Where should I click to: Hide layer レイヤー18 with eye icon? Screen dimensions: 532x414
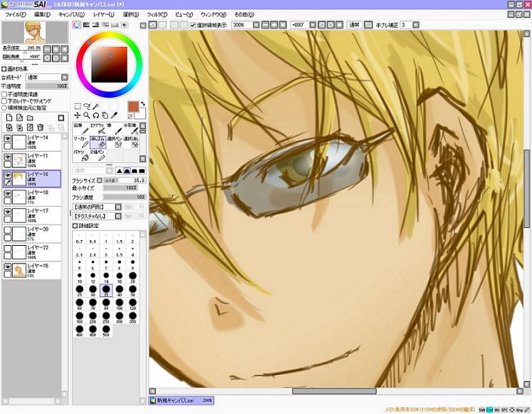(7, 193)
